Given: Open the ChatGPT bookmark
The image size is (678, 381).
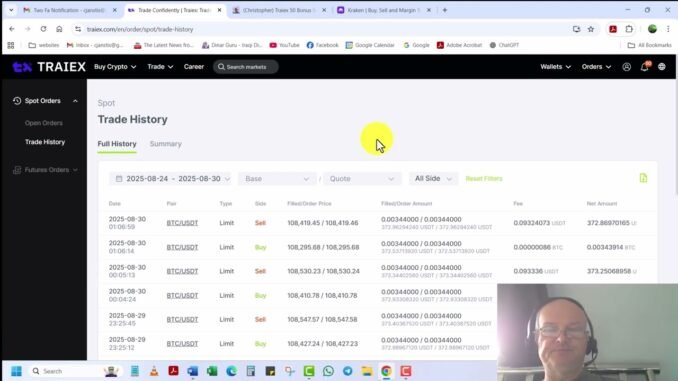Looking at the screenshot, I should [504, 45].
